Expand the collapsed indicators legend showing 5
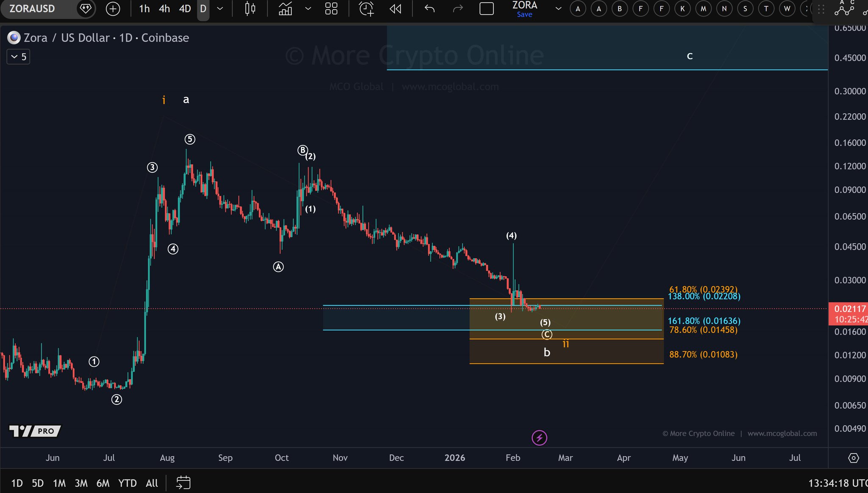The image size is (868, 493). click(x=18, y=57)
